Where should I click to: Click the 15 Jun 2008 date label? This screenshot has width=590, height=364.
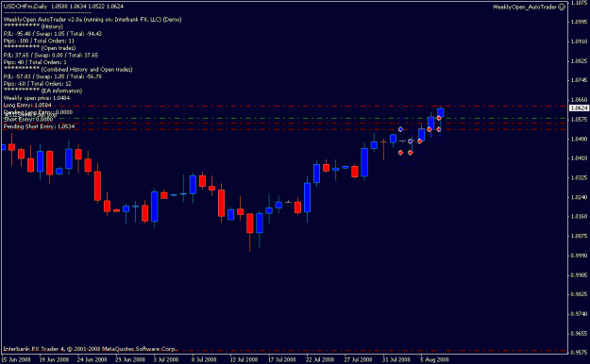(x=16, y=360)
